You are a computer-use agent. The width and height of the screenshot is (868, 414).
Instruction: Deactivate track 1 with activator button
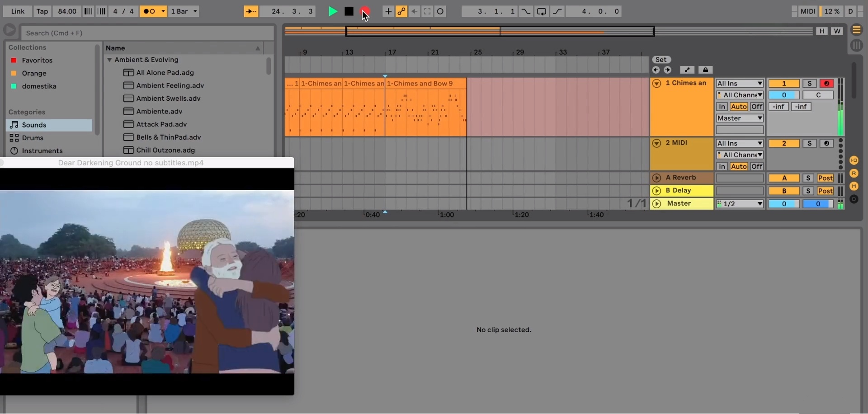pyautogui.click(x=784, y=84)
